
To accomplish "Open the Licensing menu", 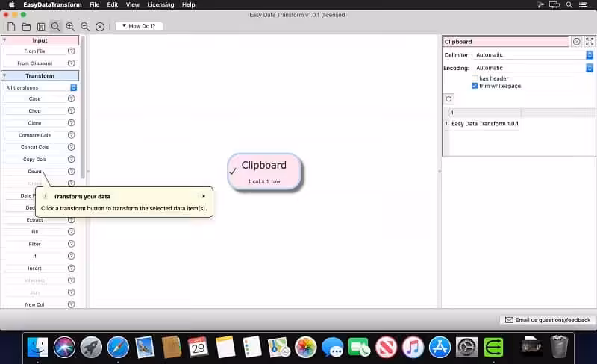I will pyautogui.click(x=160, y=4).
